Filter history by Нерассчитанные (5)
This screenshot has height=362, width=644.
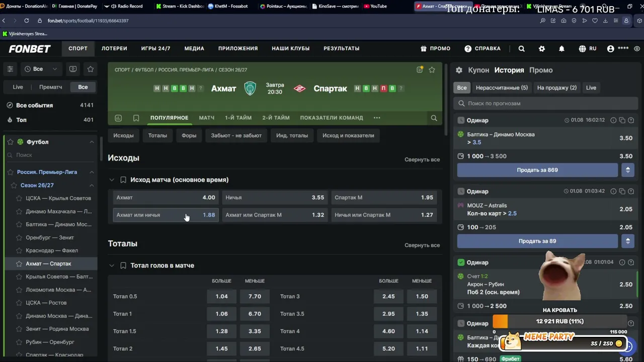502,87
